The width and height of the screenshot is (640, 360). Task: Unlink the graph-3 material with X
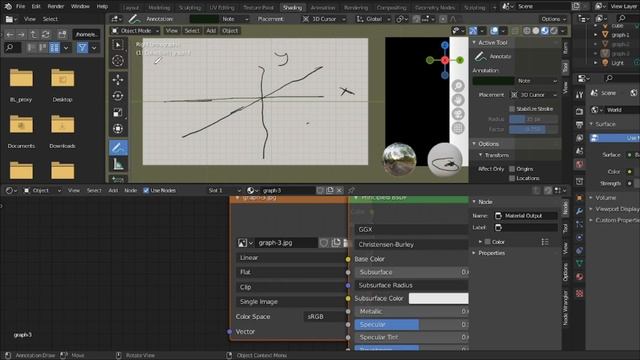point(339,190)
